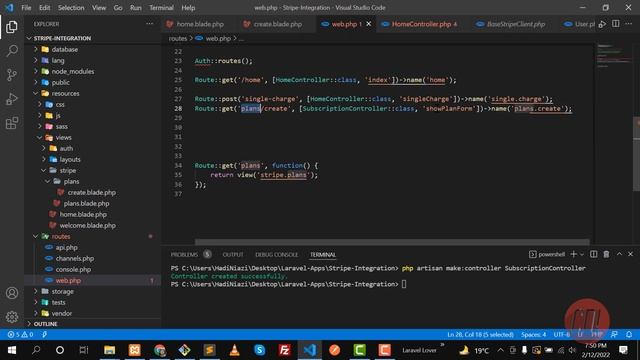640x360 pixels.
Task: Open the Terminal menu
Action: (x=161, y=8)
